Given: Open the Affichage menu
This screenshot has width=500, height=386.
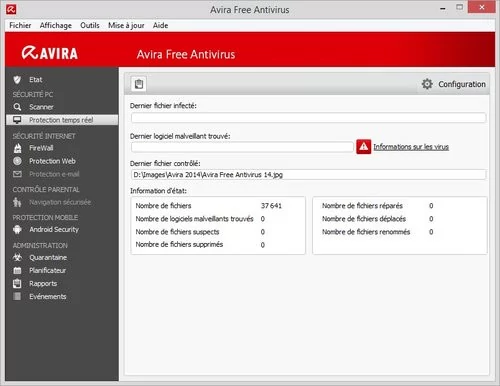Looking at the screenshot, I should coord(56,25).
